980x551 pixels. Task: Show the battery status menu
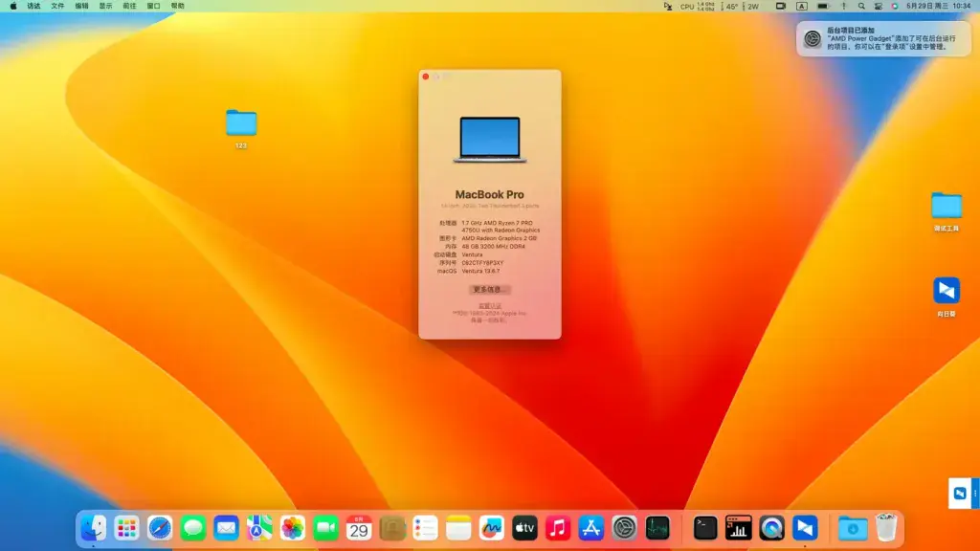tap(823, 7)
